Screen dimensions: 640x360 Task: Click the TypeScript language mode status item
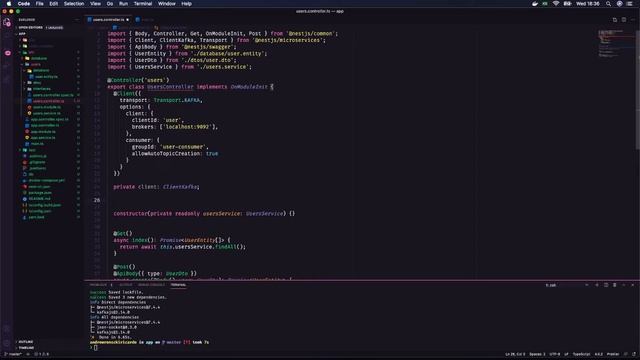pyautogui.click(x=581, y=354)
